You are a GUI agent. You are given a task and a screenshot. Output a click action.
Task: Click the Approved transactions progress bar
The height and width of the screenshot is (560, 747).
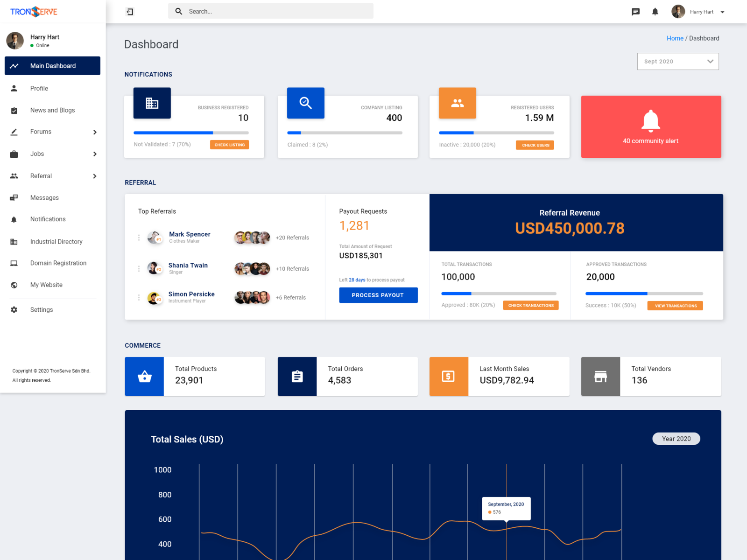(x=643, y=294)
